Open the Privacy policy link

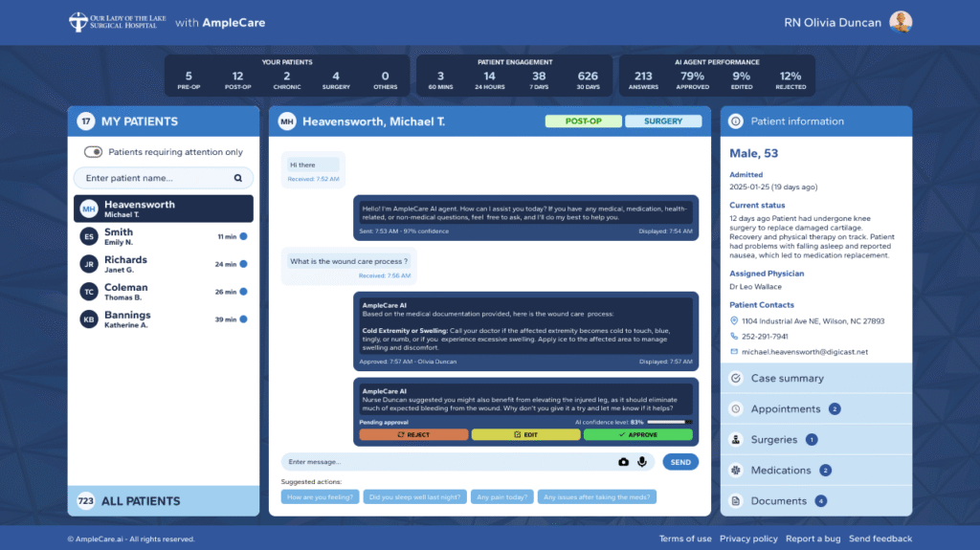[x=748, y=539]
